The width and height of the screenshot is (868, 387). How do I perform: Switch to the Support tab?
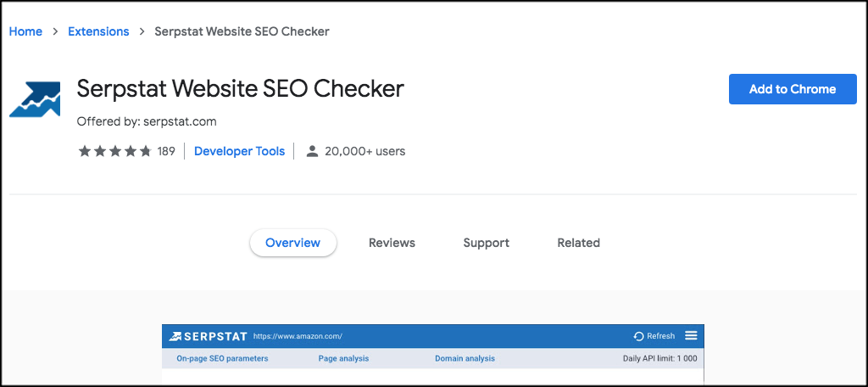pos(486,243)
